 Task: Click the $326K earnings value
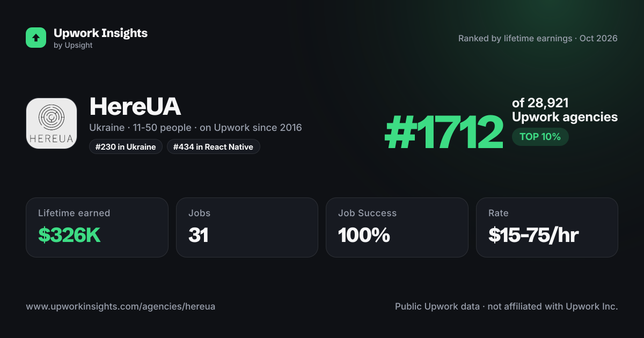[69, 235]
